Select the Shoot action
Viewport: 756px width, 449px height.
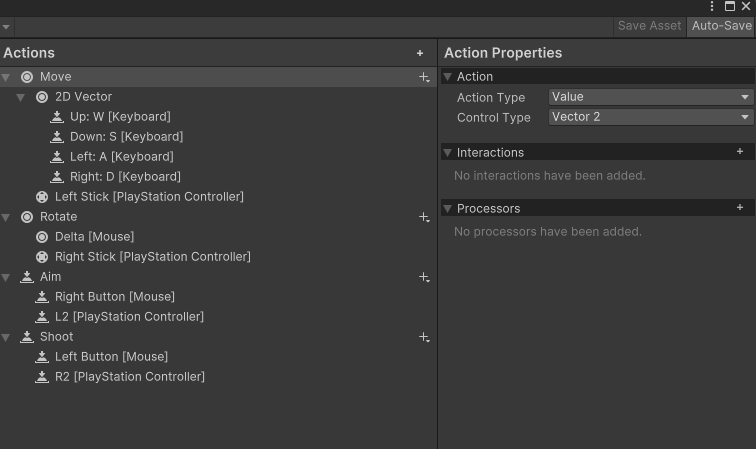pos(56,337)
